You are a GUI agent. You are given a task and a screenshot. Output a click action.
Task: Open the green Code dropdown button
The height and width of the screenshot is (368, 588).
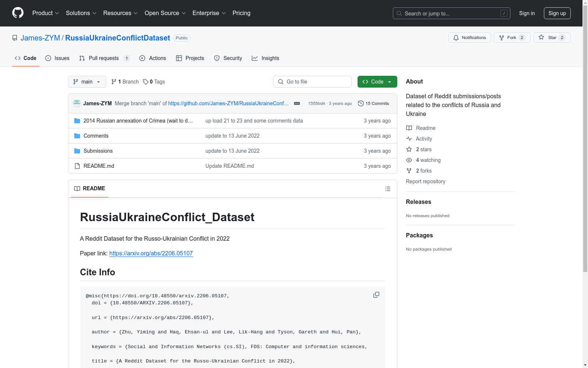pos(377,82)
